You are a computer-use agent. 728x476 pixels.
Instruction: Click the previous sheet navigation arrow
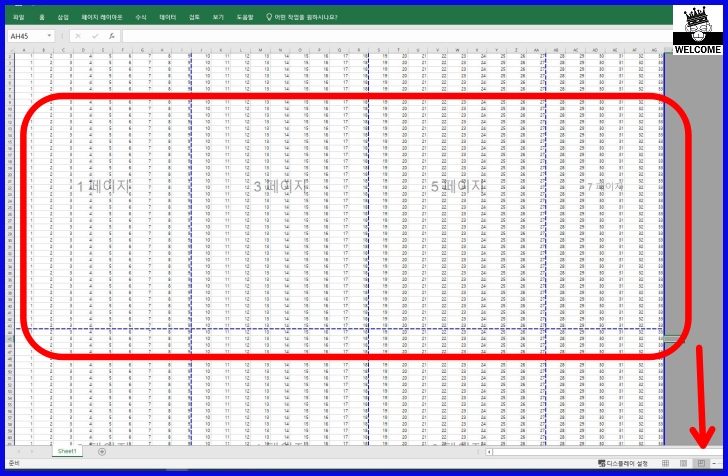click(x=19, y=451)
